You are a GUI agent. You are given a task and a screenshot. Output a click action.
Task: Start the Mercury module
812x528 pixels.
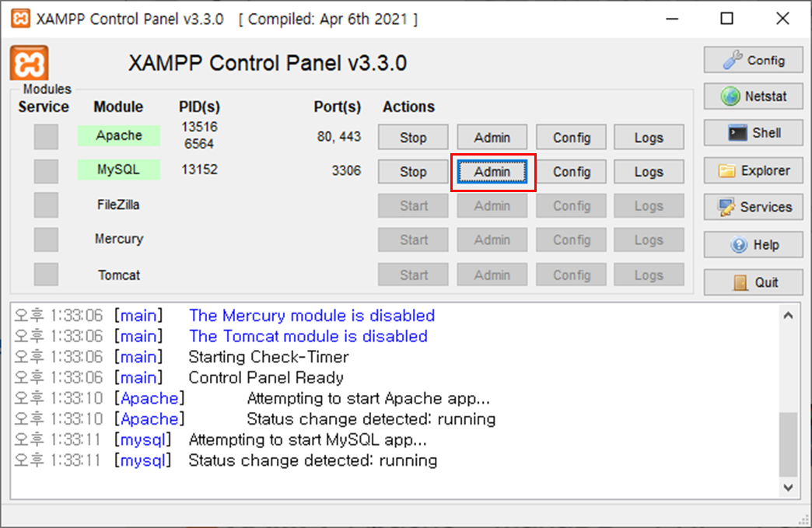tap(413, 240)
